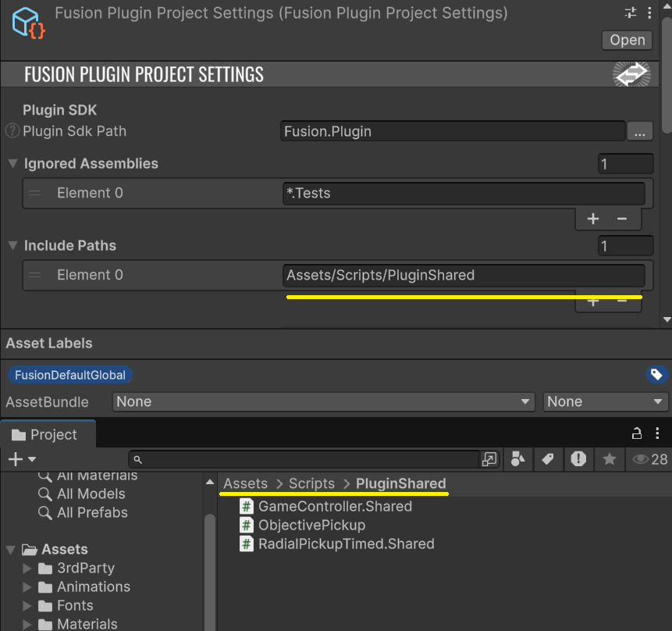
Task: Browse for Plugin Sdk Path with ellipsis button
Action: click(640, 131)
